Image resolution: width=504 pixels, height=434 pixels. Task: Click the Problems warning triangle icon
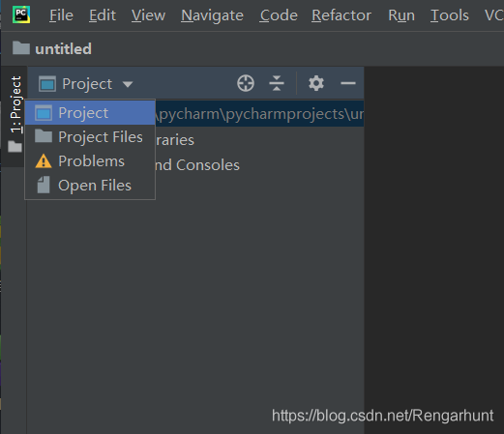tap(44, 161)
